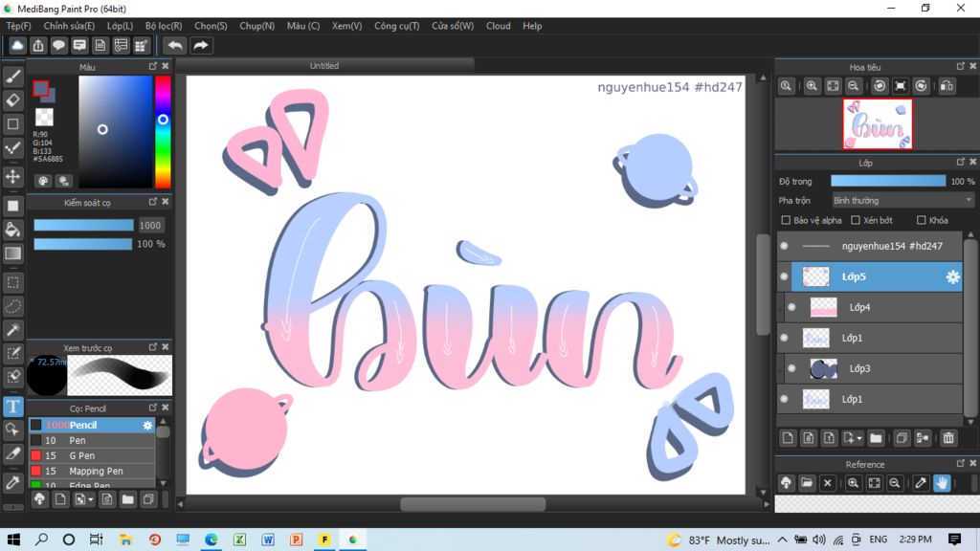
Task: Activate the Gradient tool
Action: 13,253
